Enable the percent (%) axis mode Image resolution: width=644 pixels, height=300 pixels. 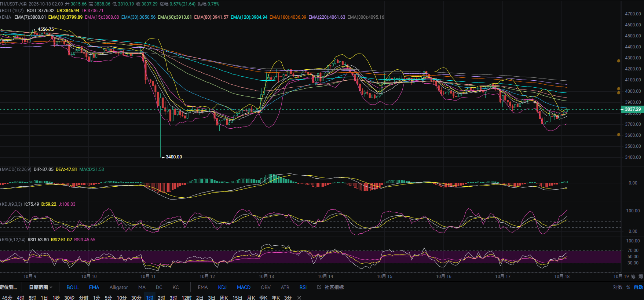[628, 287]
